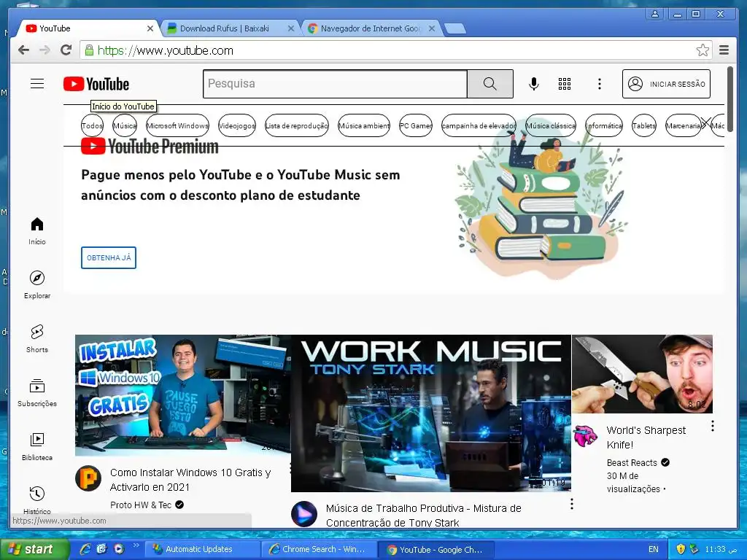Open Proto HW & Tec channel link
747x560 pixels.
point(141,505)
